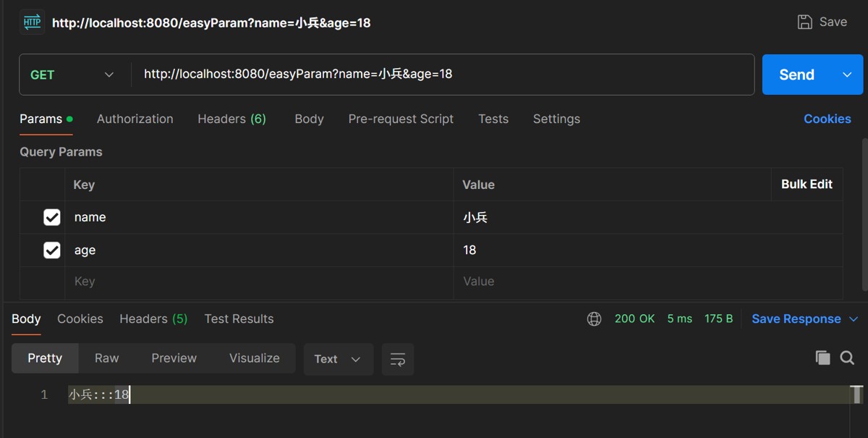The image size is (868, 438).
Task: Open the Pre-request Script tab
Action: coord(401,119)
